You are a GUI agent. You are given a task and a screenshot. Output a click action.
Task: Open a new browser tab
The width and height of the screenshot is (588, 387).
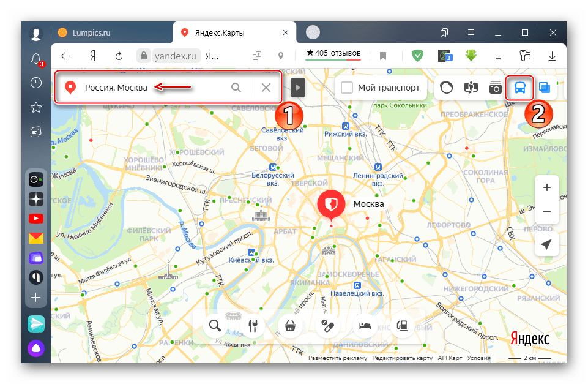[313, 32]
